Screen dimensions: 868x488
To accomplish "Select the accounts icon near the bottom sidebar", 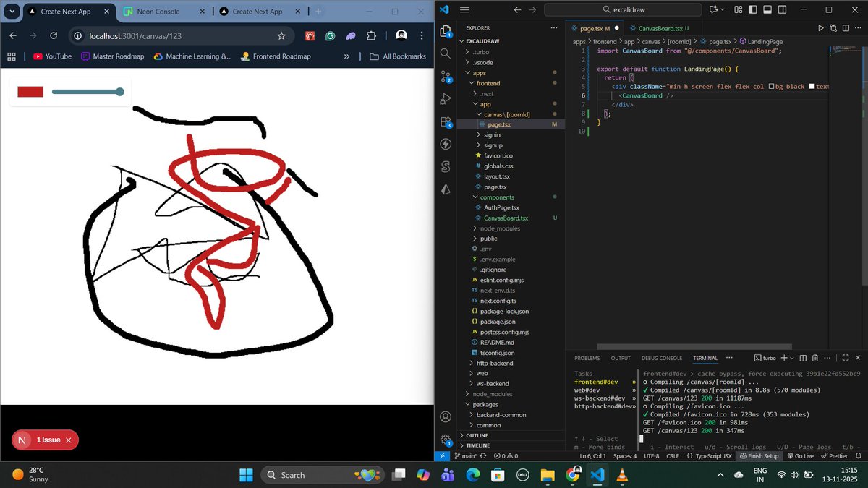I will point(446,416).
